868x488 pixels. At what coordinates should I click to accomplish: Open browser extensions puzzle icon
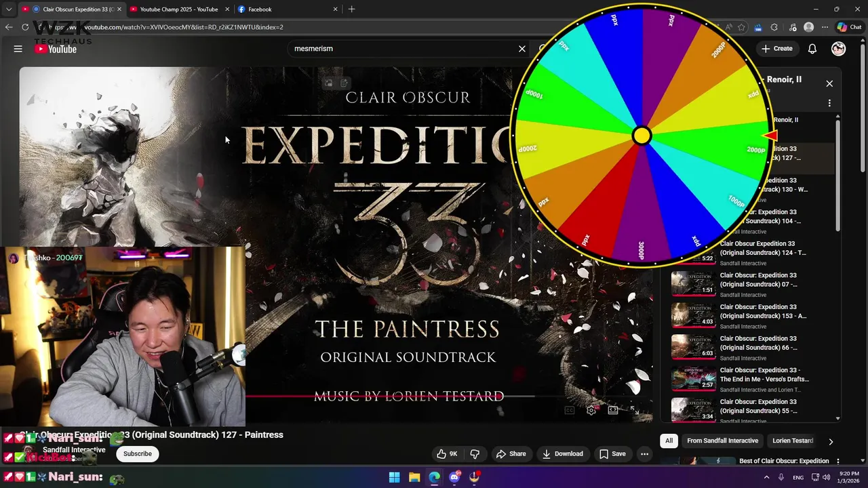[774, 27]
